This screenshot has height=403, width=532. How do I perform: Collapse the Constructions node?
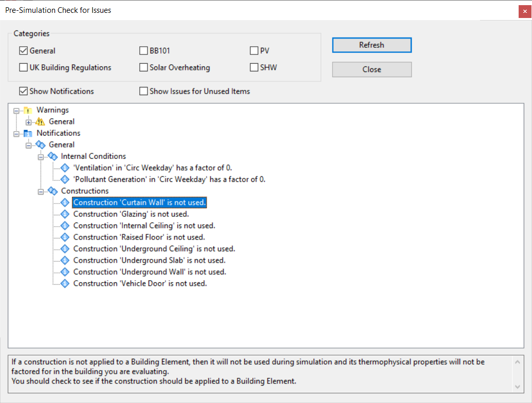(41, 192)
